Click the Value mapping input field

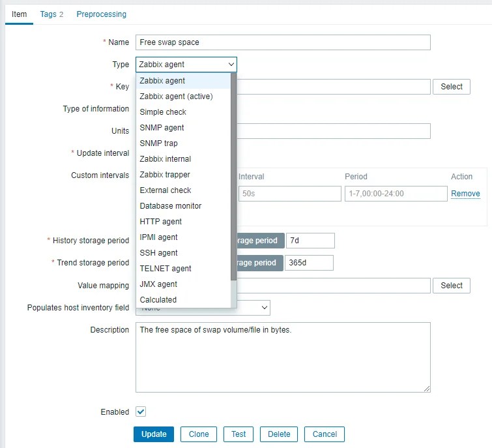click(333, 286)
